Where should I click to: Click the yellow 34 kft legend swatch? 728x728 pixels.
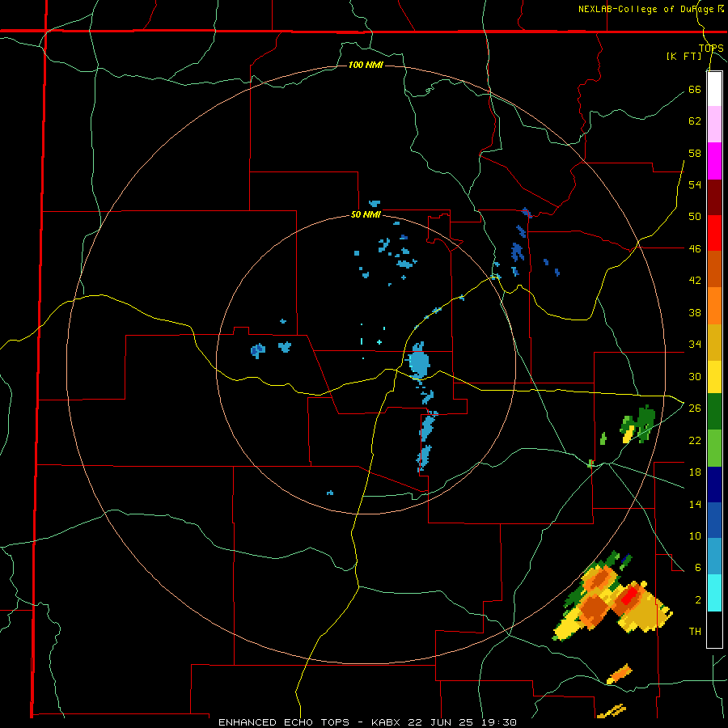coord(714,376)
